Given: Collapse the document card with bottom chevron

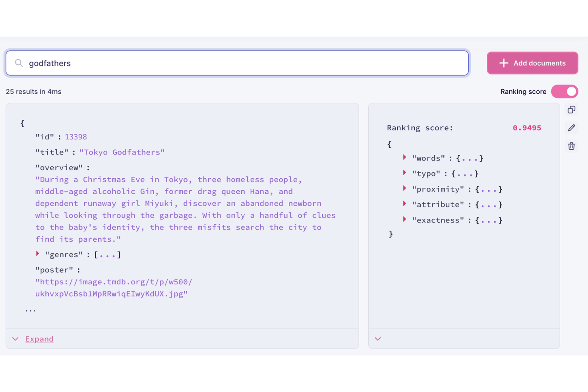Looking at the screenshot, I should 15,339.
